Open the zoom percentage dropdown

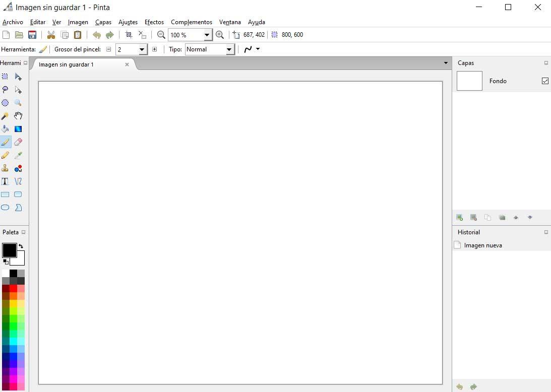point(207,35)
